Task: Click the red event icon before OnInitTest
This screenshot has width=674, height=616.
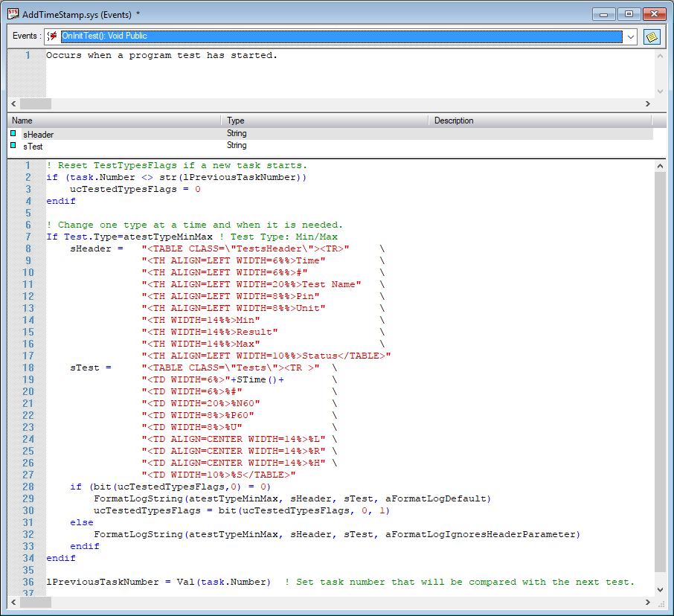Action: [53, 36]
